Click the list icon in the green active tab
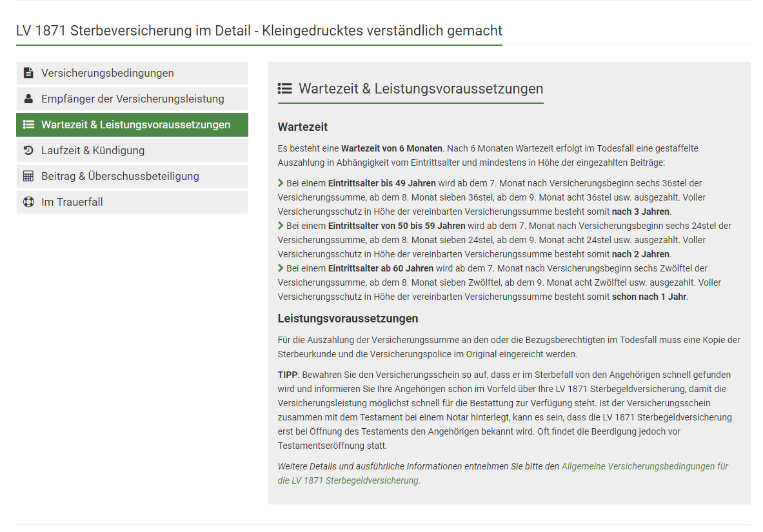The height and width of the screenshot is (532, 763). pos(29,124)
